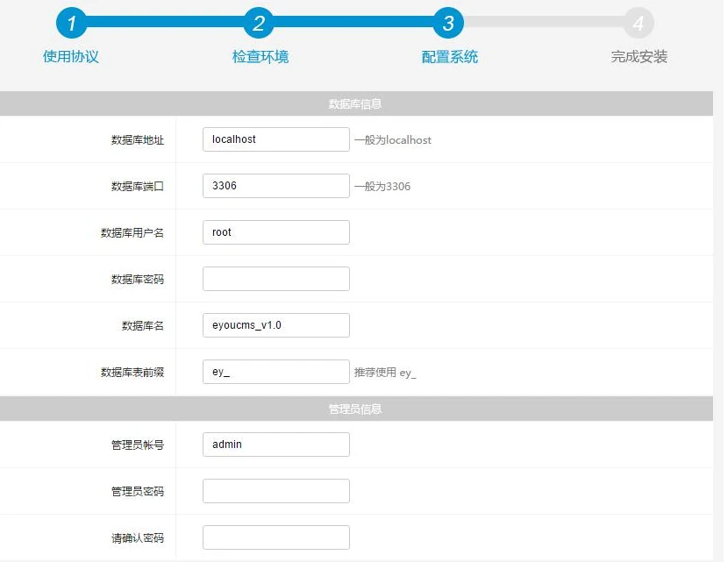Click the hint text 推荐使用 ey_

pyautogui.click(x=385, y=373)
